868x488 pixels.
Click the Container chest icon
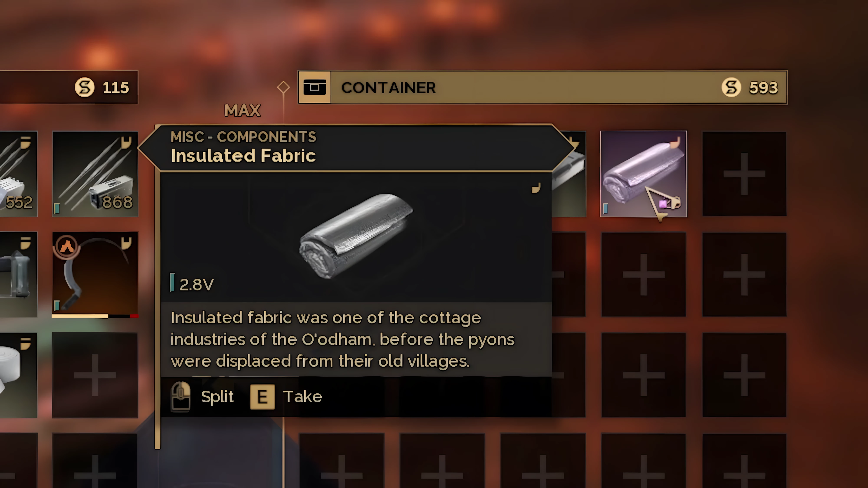pos(314,87)
